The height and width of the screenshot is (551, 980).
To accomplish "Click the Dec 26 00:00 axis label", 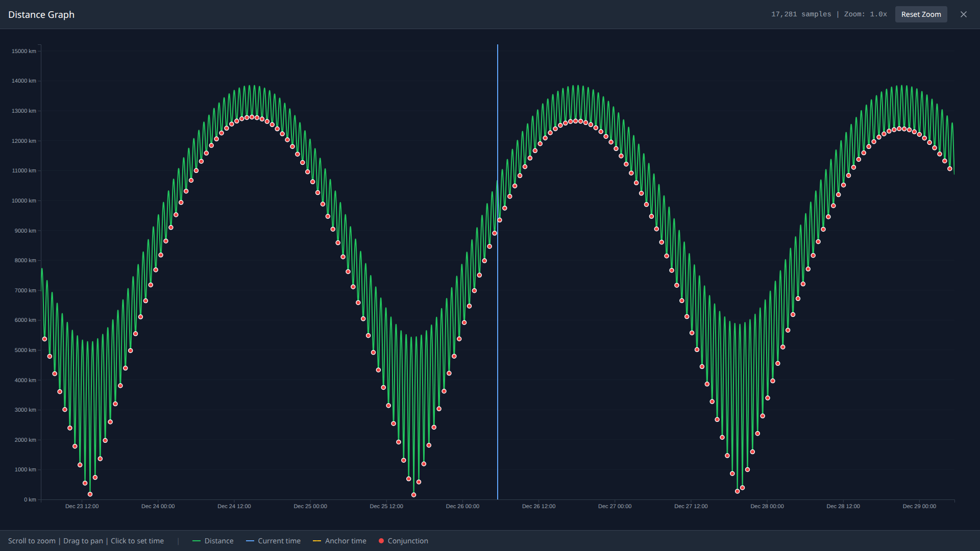I will pos(462,506).
